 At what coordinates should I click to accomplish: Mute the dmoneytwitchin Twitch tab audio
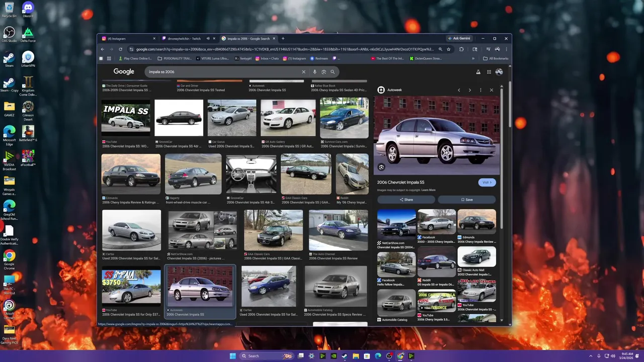208,39
